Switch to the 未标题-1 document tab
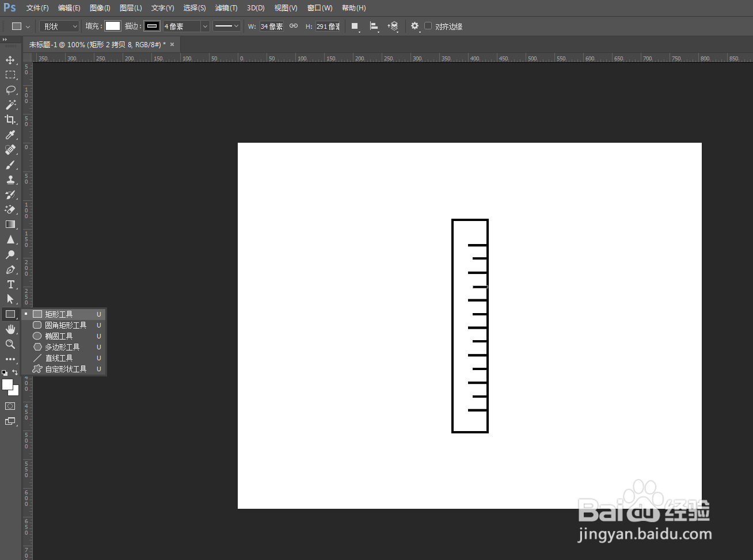The image size is (753, 560). coord(97,44)
